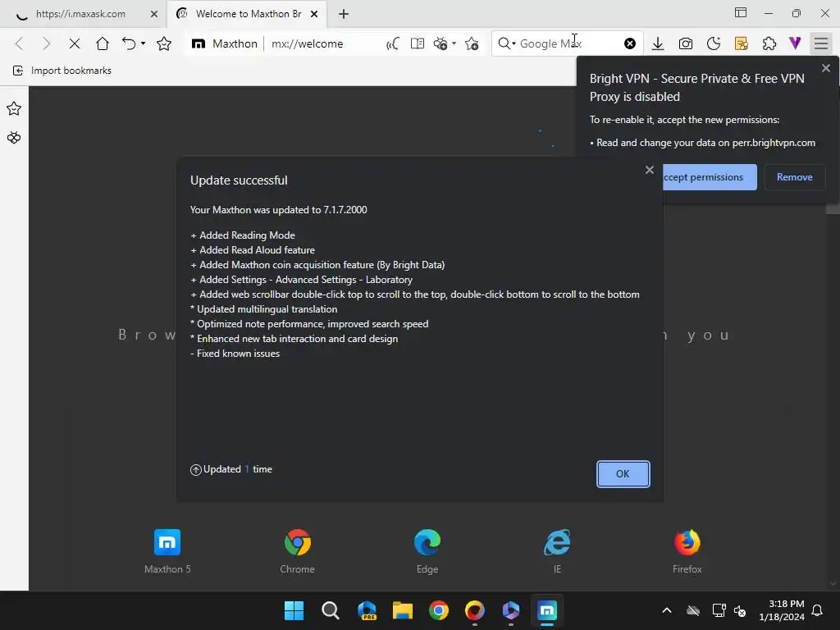
Task: Select IE import option
Action: tap(557, 552)
